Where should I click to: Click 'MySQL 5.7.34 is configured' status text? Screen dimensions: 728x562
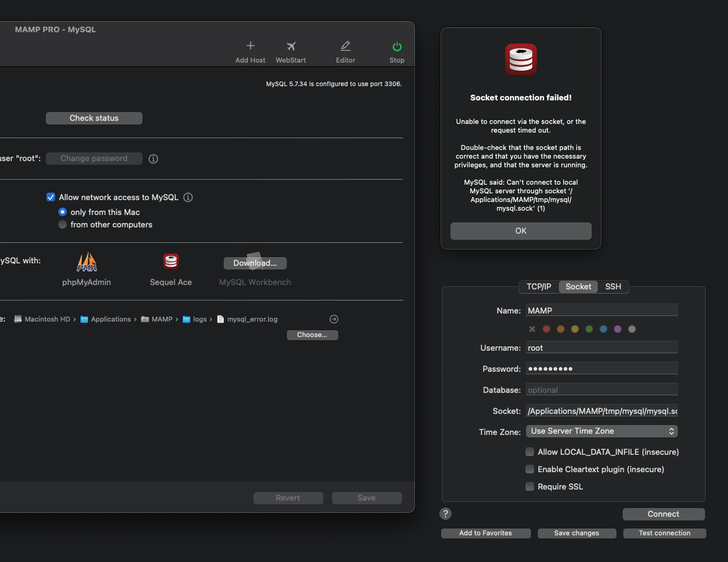click(334, 84)
